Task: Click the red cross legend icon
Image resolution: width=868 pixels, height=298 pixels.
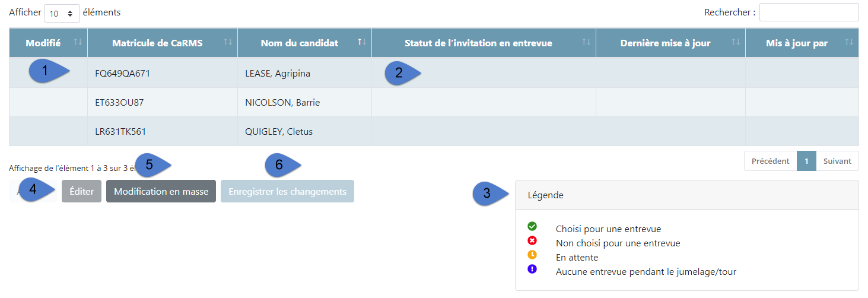Action: click(532, 240)
